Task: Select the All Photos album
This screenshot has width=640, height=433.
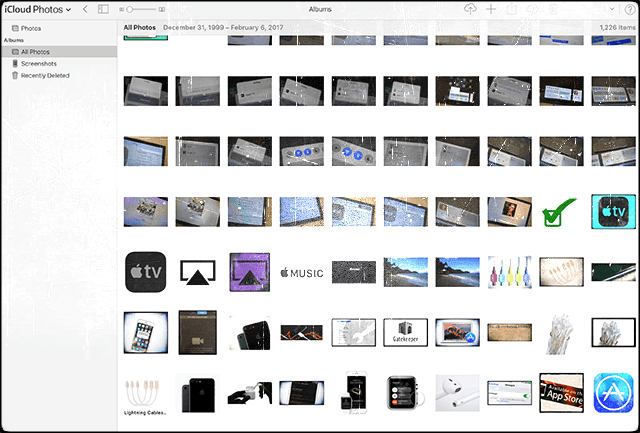Action: tap(35, 51)
